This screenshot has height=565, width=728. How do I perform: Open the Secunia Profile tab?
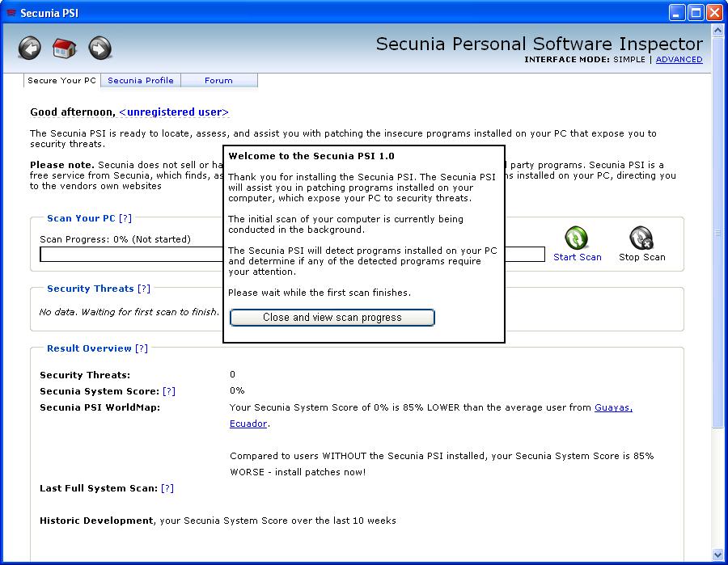click(x=141, y=80)
